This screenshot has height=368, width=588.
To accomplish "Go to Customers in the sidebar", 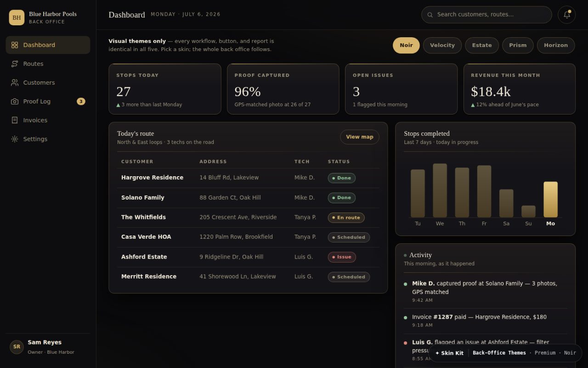I will (48, 83).
